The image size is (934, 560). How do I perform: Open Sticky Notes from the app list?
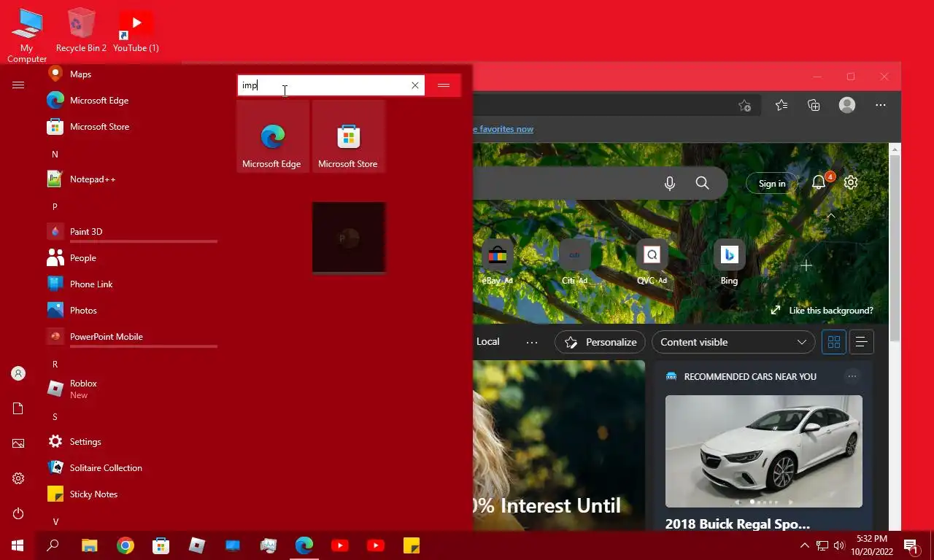click(x=131, y=494)
